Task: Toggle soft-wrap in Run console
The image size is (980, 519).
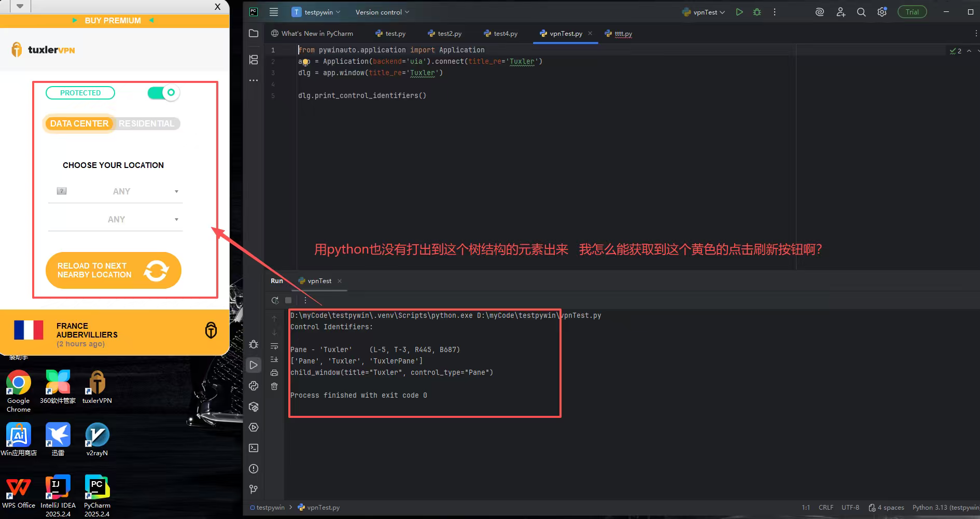Action: coord(274,346)
